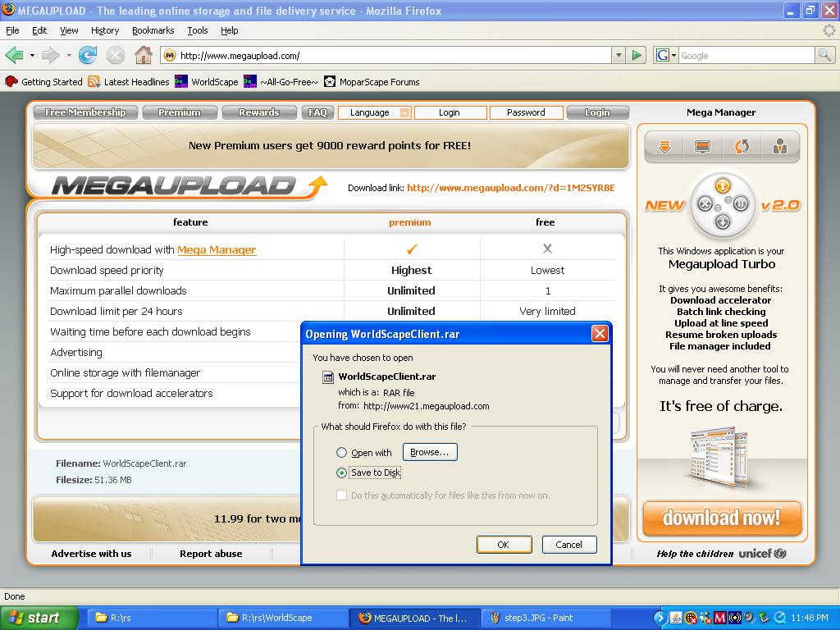This screenshot has width=840, height=630.
Task: Open the Tools menu
Action: [198, 30]
